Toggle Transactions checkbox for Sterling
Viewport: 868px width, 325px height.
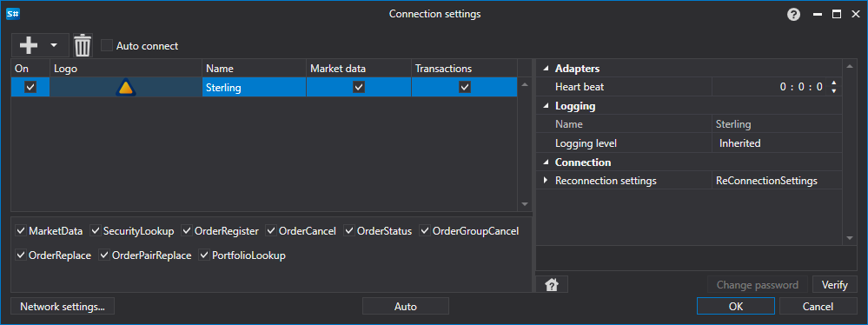[x=465, y=87]
